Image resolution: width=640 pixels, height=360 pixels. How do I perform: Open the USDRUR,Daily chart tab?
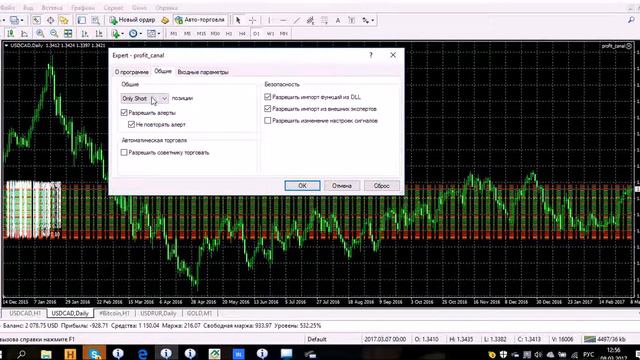(x=158, y=313)
